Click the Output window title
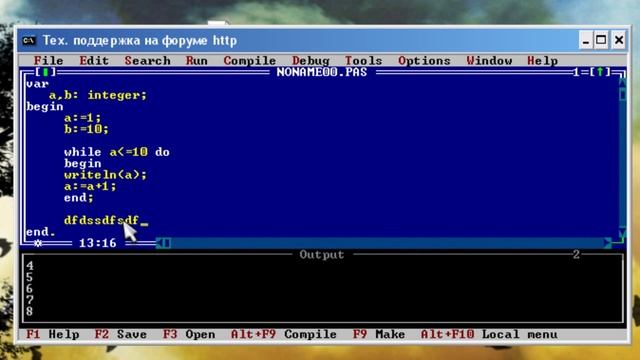The height and width of the screenshot is (360, 640). click(322, 255)
